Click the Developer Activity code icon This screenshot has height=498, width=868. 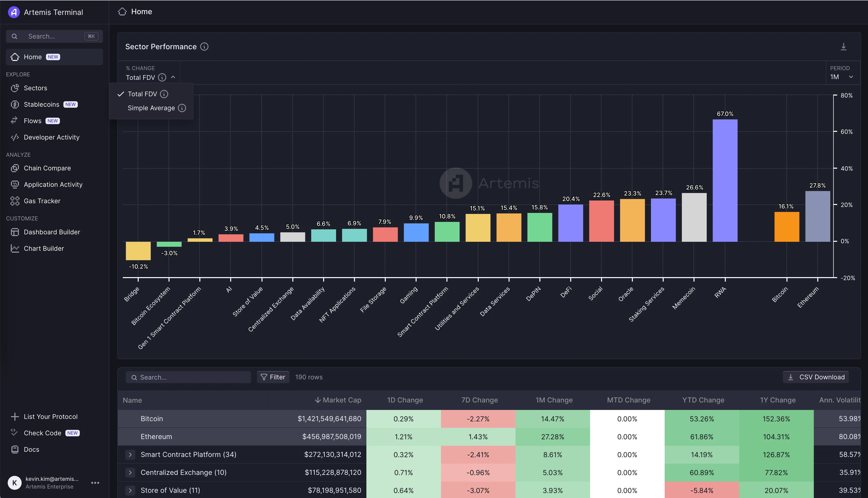(15, 138)
